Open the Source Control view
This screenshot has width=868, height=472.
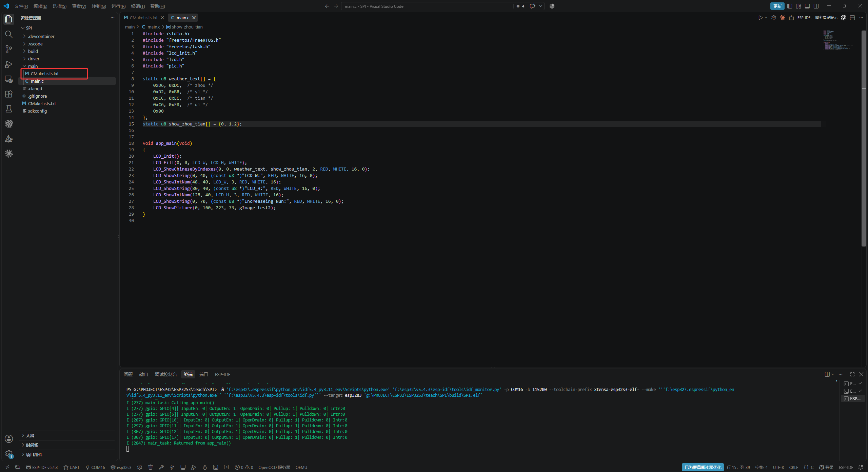(9, 49)
